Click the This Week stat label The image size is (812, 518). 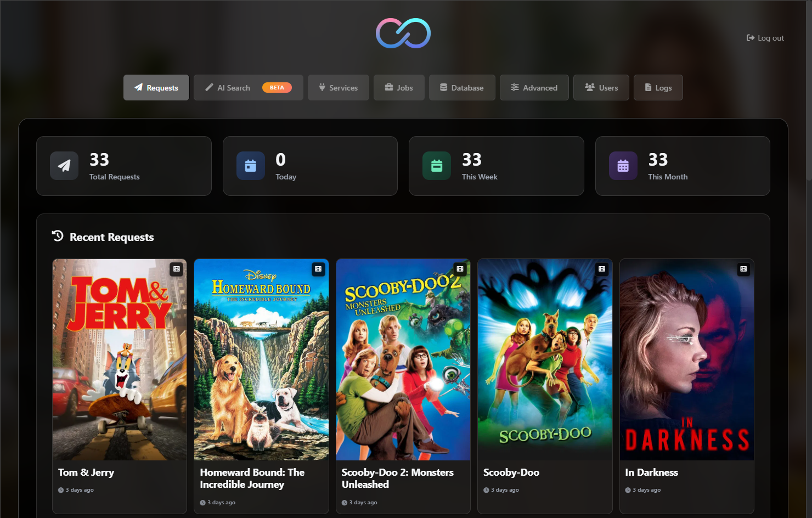click(x=480, y=177)
